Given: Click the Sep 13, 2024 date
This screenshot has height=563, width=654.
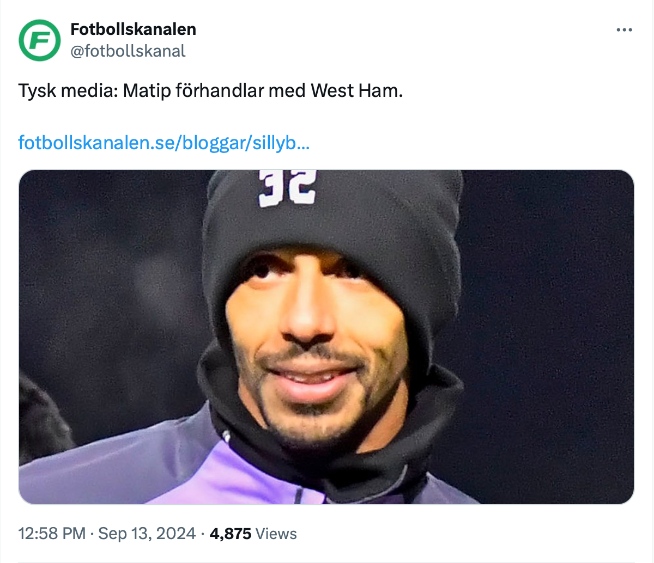Looking at the screenshot, I should (x=147, y=533).
